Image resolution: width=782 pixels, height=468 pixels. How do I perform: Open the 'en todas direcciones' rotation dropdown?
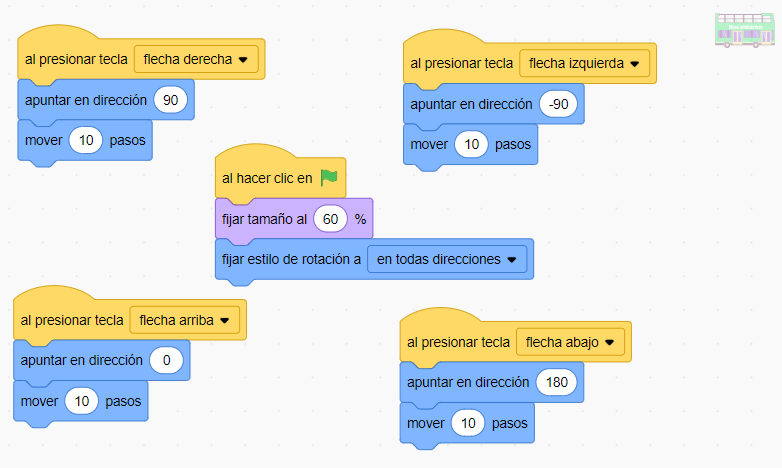point(446,259)
